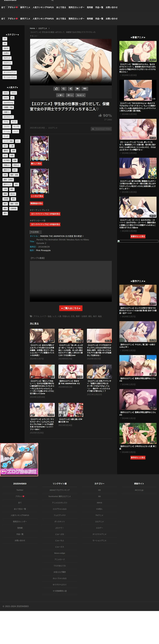Open あとで見る一覧 in the footer
The height and width of the screenshot is (644, 159).
20,509
